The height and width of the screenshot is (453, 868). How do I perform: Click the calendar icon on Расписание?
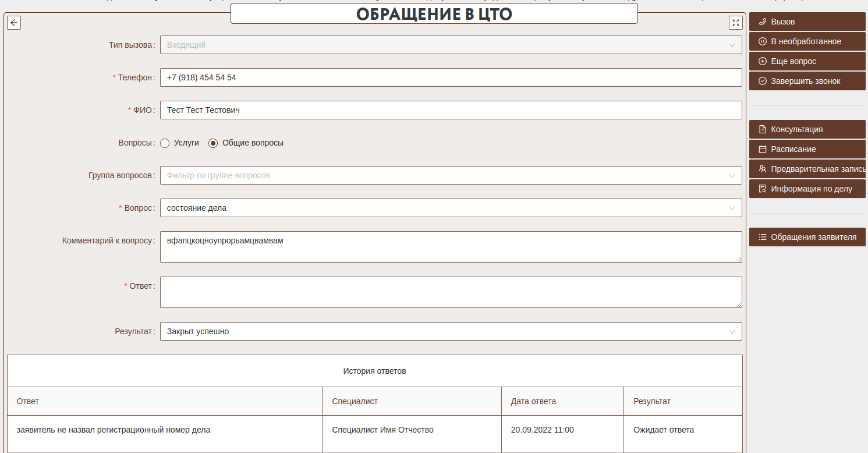(763, 149)
